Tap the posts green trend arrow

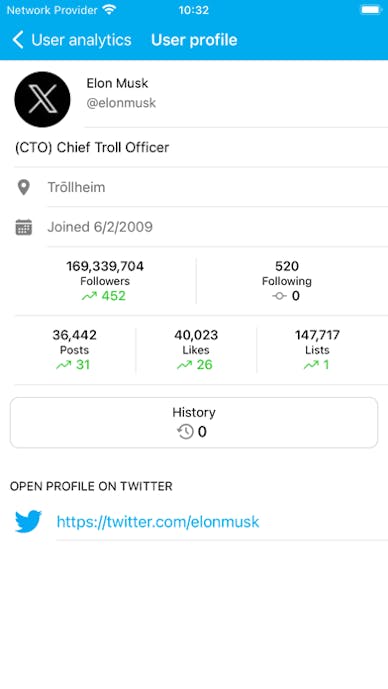pos(64,365)
